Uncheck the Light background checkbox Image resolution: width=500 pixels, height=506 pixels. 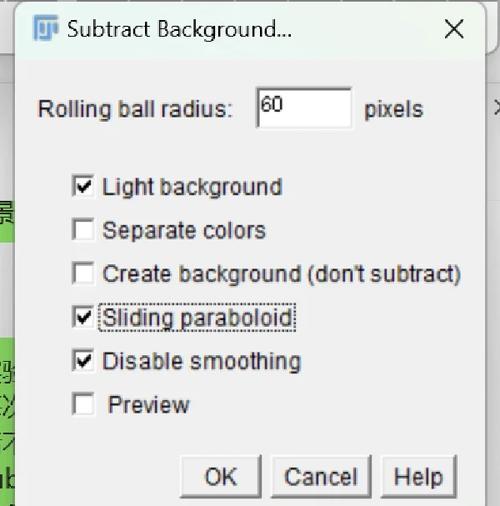(83, 186)
